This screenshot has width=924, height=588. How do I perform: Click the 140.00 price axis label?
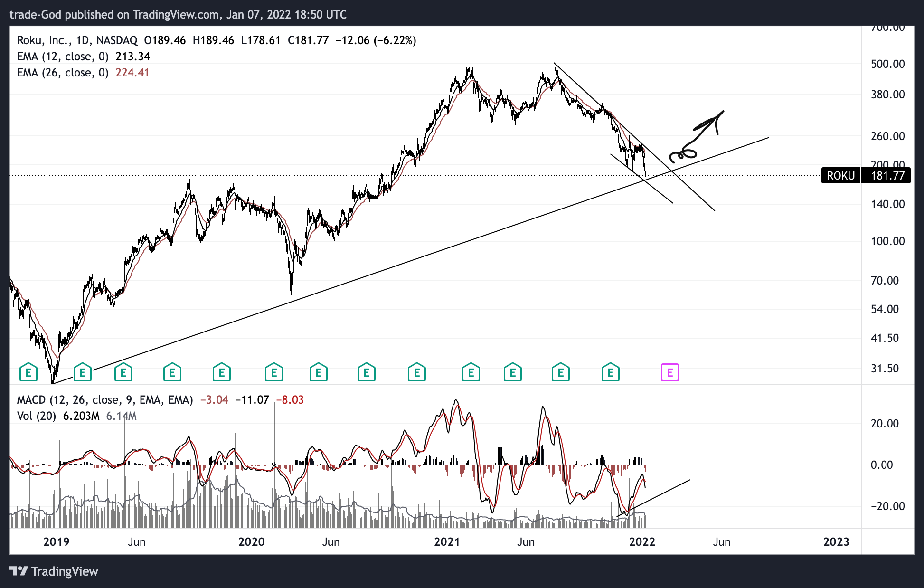(x=887, y=204)
